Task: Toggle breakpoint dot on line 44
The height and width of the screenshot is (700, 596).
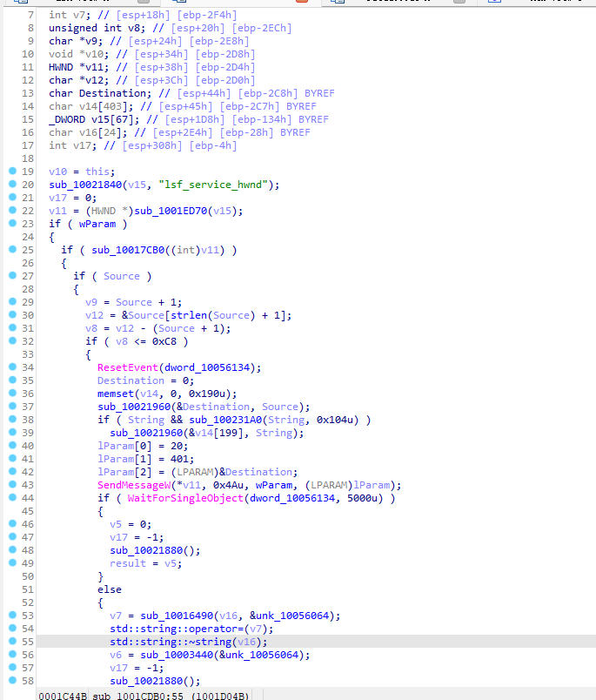Action: coord(12,497)
